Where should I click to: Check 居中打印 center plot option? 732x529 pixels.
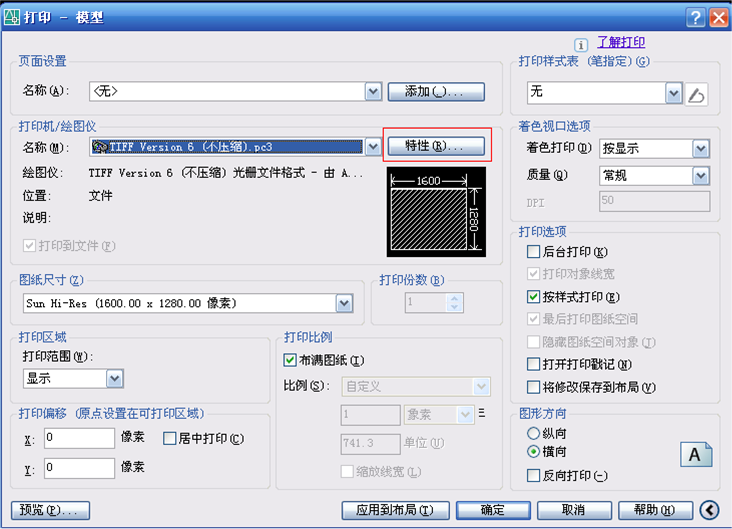pos(169,438)
